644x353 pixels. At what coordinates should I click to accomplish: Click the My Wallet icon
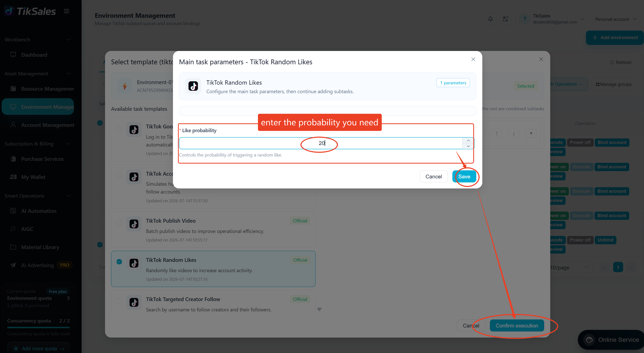(x=13, y=177)
